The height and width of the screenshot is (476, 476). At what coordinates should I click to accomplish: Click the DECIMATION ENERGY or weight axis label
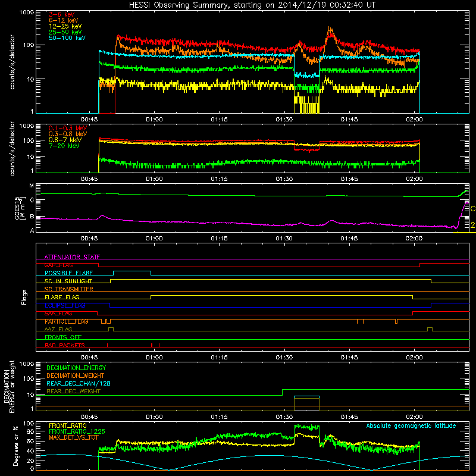9,386
